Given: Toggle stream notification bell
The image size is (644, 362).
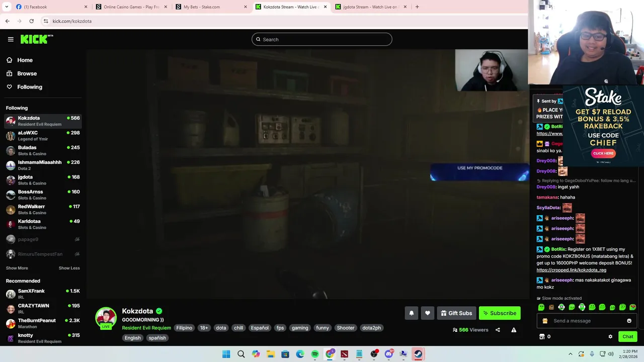Looking at the screenshot, I should pos(411,313).
